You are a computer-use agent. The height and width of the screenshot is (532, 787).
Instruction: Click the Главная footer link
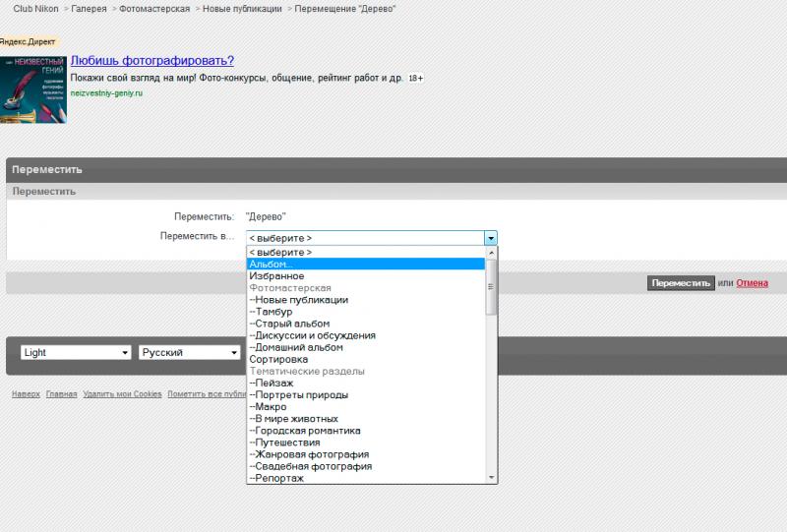tap(61, 394)
